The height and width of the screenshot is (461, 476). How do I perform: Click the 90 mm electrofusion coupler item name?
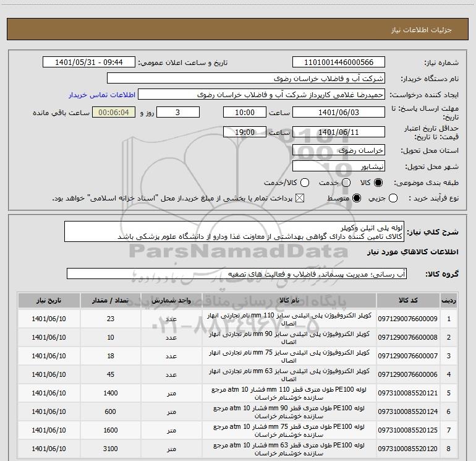(x=289, y=338)
